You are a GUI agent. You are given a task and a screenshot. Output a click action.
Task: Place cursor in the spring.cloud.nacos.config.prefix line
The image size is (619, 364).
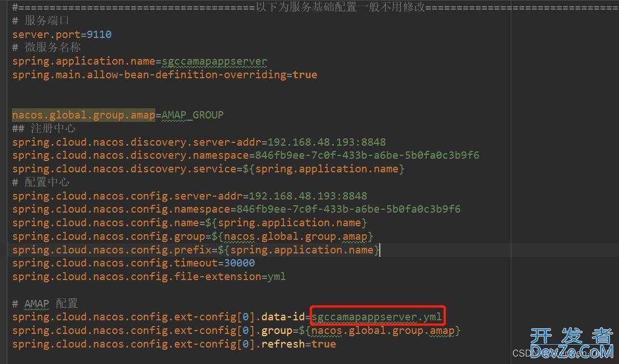pos(196,250)
